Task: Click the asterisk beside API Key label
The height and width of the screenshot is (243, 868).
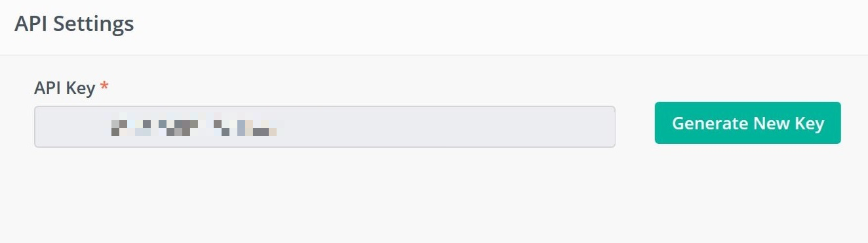Action: pos(104,86)
